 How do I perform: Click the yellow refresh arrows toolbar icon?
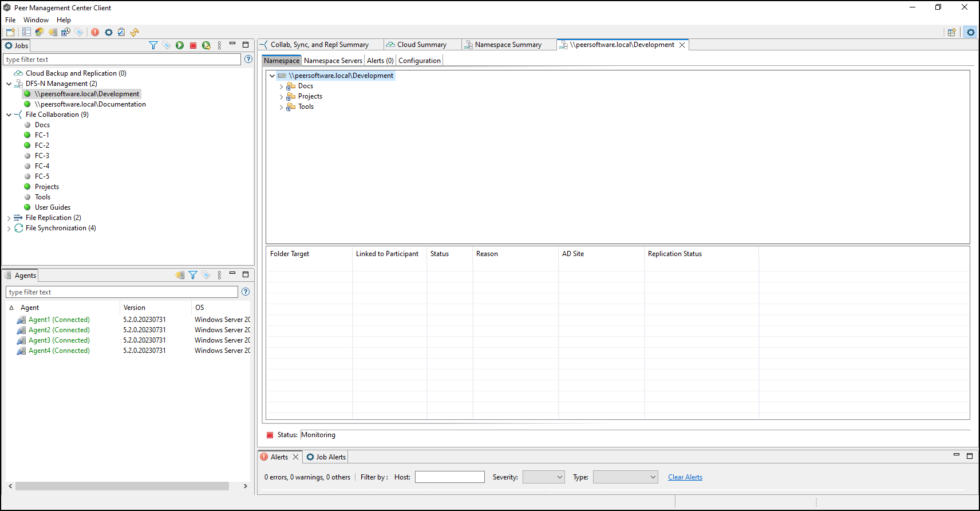point(135,32)
